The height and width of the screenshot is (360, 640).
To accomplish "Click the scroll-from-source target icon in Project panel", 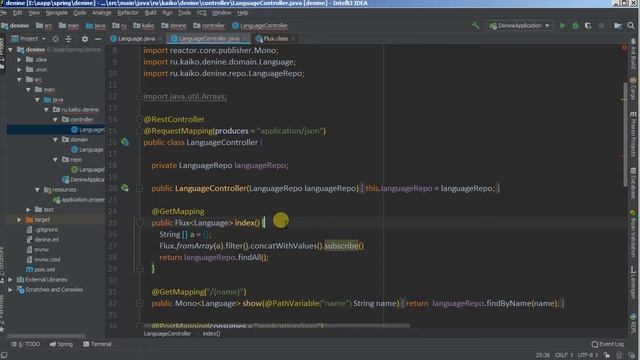I will pyautogui.click(x=56, y=39).
